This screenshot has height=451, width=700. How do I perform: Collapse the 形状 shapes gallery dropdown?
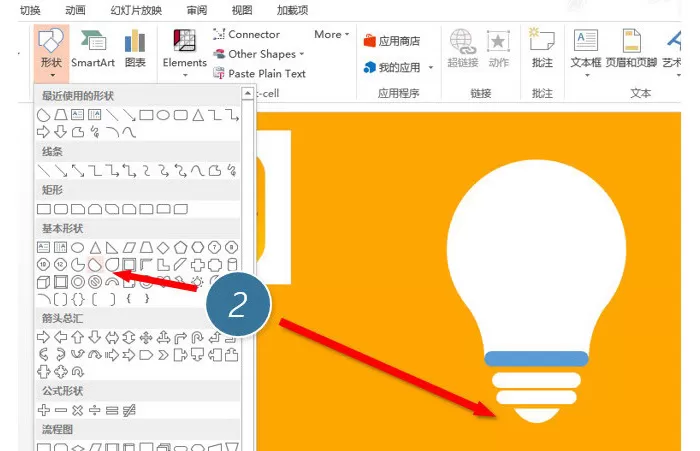pos(51,53)
